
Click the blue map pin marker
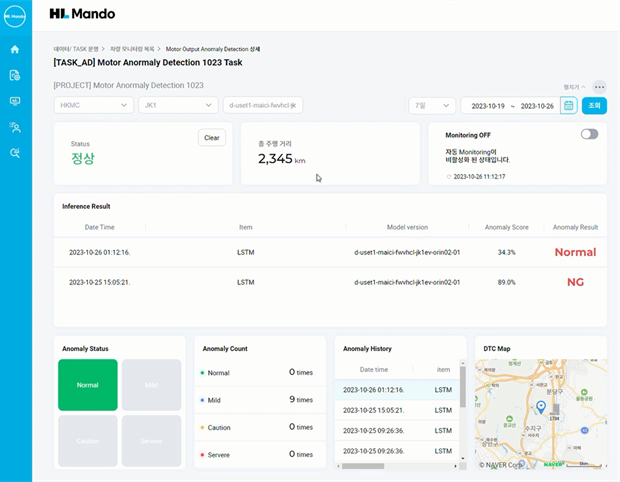coord(540,406)
